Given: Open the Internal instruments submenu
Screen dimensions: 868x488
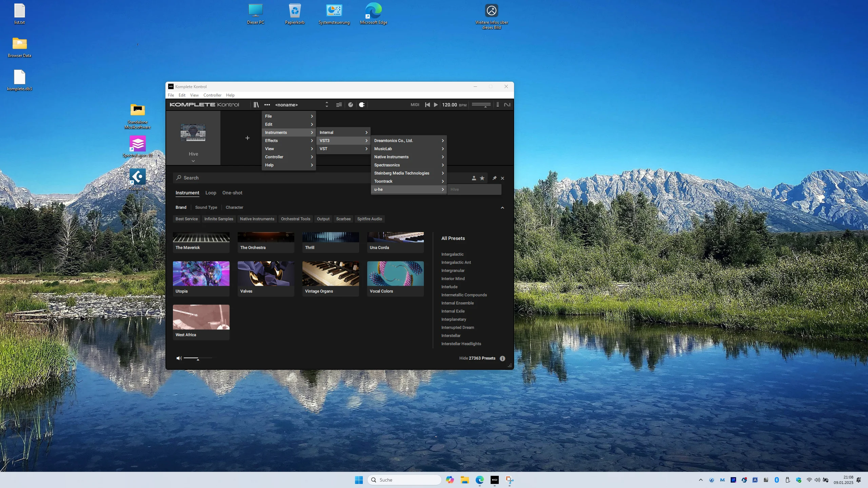Looking at the screenshot, I should 343,133.
